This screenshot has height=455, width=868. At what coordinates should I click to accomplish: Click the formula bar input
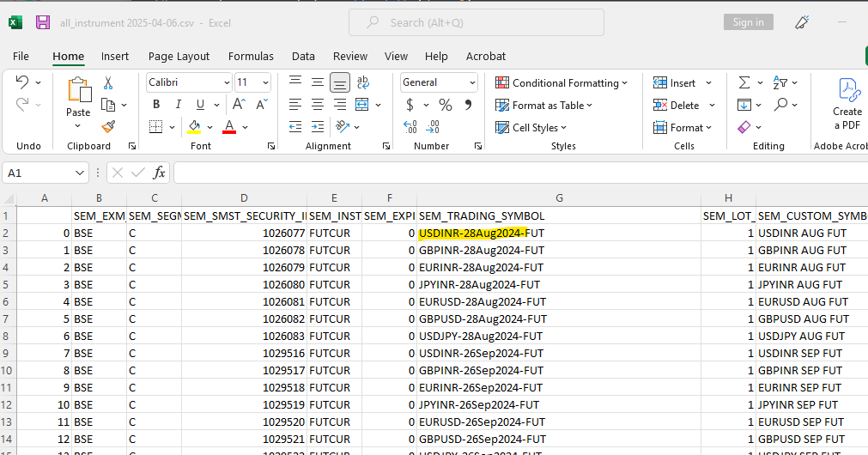(520, 173)
